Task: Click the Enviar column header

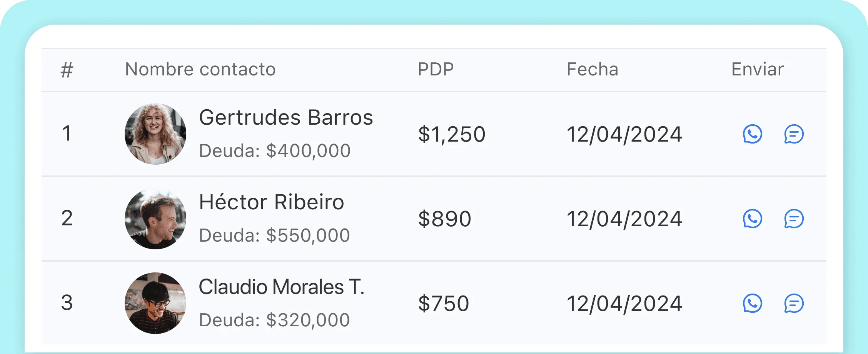Action: coord(757,70)
